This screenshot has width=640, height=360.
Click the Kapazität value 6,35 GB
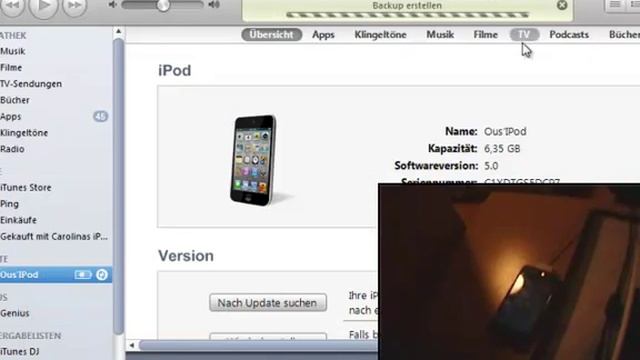[502, 149]
